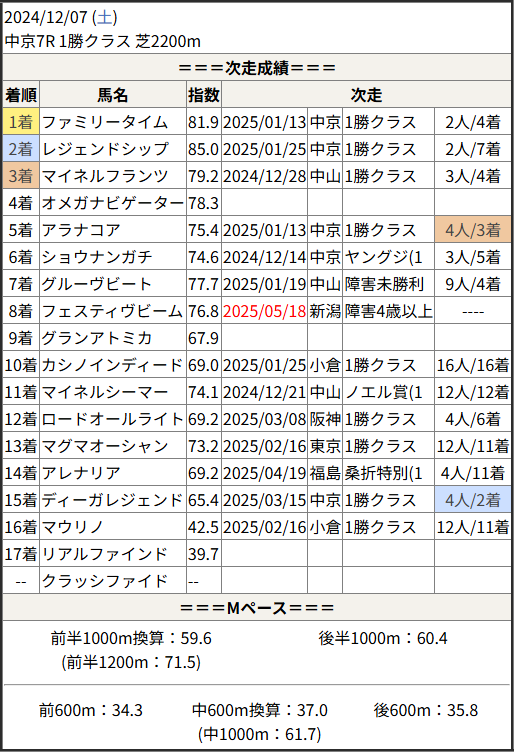
Task: Click horse name ファミリータイム
Action: pos(105,122)
